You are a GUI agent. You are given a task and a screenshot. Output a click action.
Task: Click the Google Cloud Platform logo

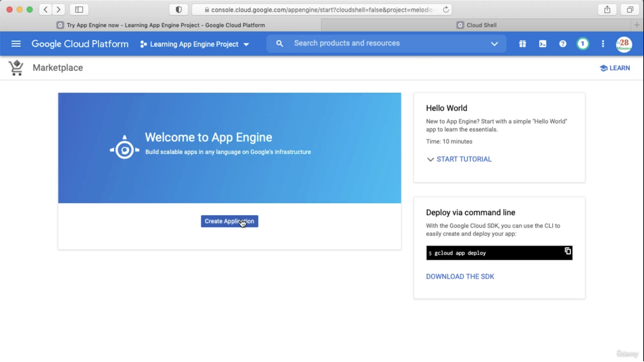click(80, 44)
